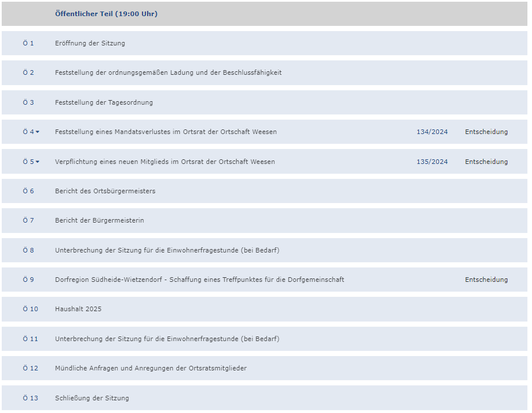Select 'Bericht der Bürgermeisterin' row text
The height and width of the screenshot is (413, 532).
coord(99,221)
